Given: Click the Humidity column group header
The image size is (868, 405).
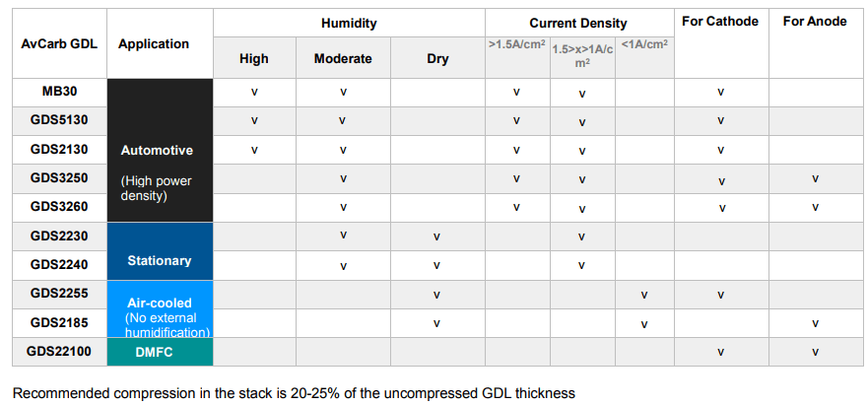Looking at the screenshot, I should 349,22.
